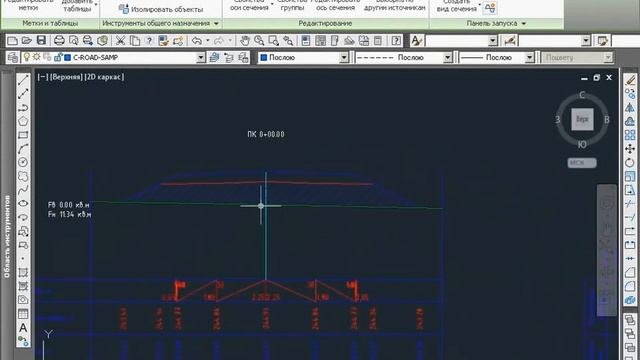Click Layer Previous icon
This screenshot has width=640, height=360.
(x=229, y=58)
